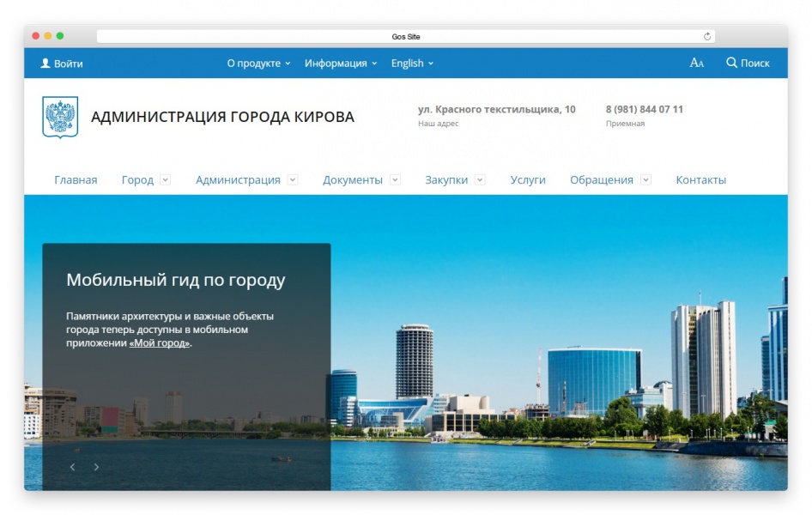This screenshot has width=812, height=515.
Task: Go to the Главная page
Action: [76, 180]
